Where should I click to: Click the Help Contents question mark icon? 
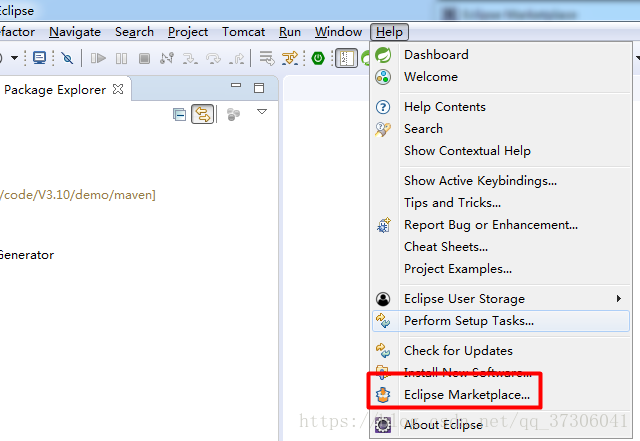click(383, 107)
